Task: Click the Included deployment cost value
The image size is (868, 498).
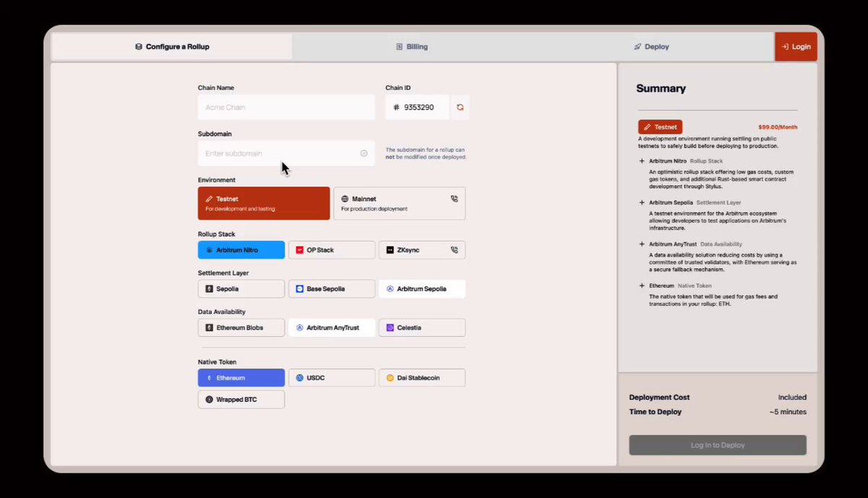Action: coord(792,398)
